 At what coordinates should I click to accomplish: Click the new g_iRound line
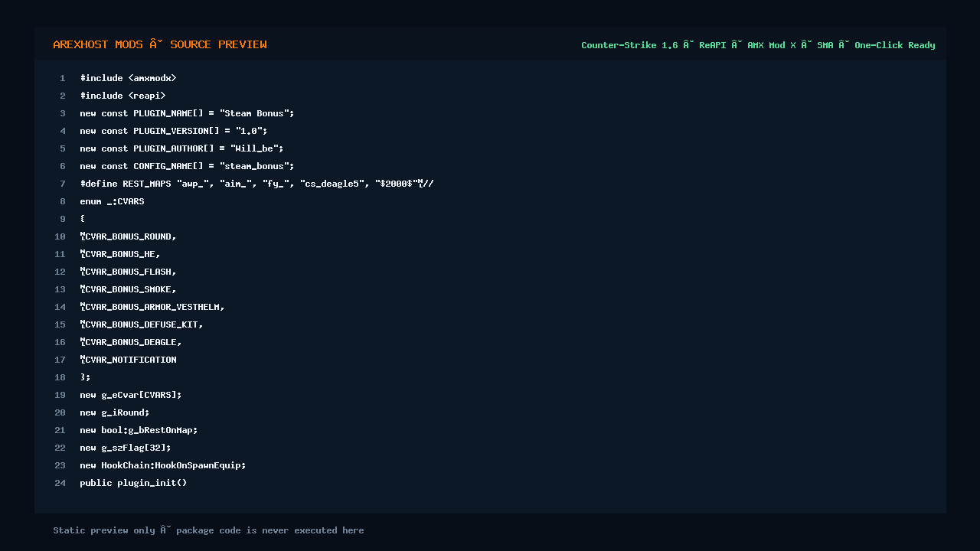[115, 412]
